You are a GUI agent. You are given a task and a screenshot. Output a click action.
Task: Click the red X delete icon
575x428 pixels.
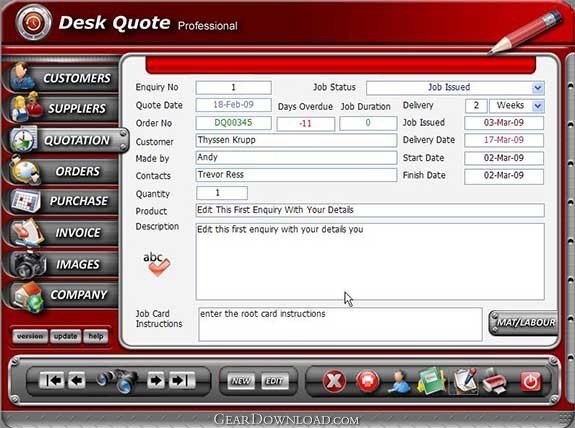(x=334, y=381)
